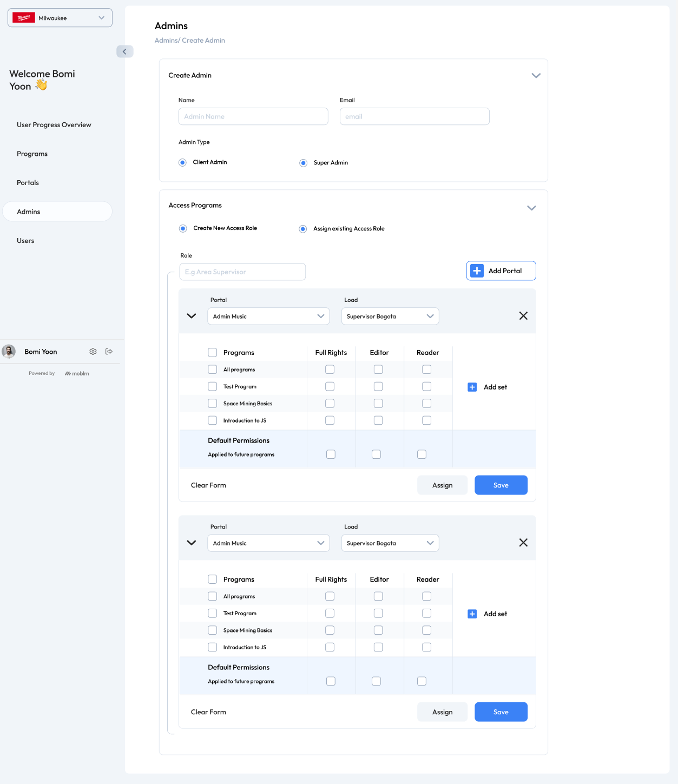Go to Users in the sidebar
This screenshot has height=784, width=678.
pyautogui.click(x=25, y=241)
